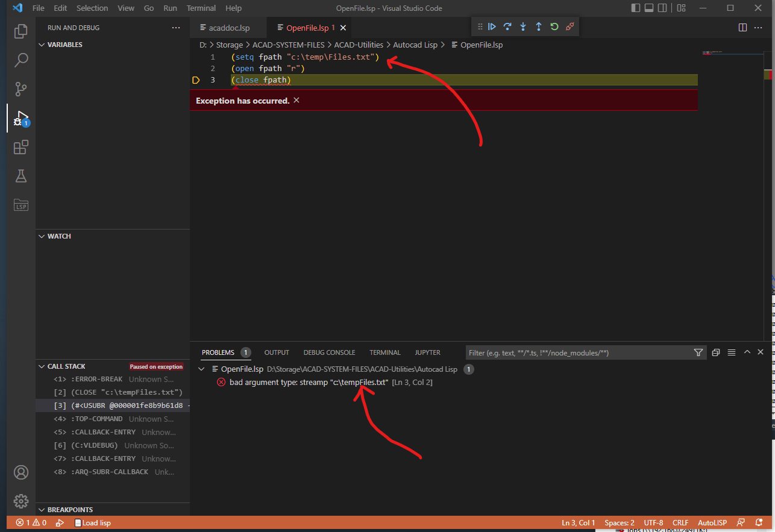
Task: Collapse the Variables section
Action: 41,44
